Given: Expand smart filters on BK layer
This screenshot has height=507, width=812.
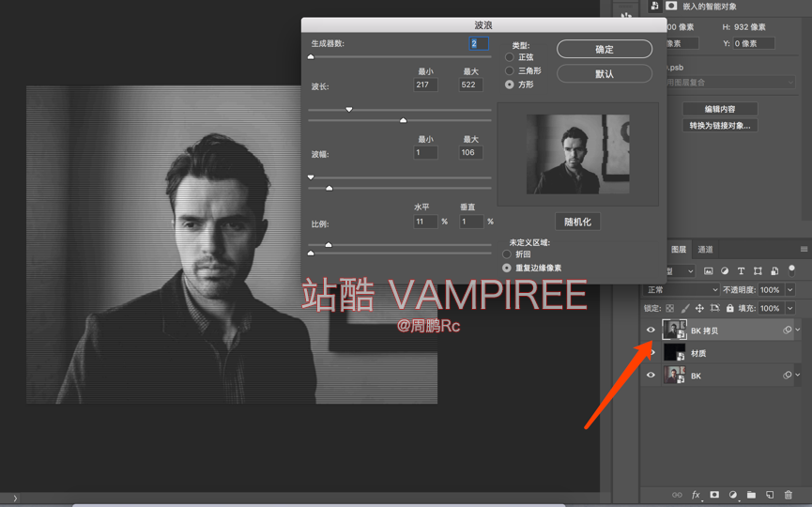Looking at the screenshot, I should click(x=798, y=375).
